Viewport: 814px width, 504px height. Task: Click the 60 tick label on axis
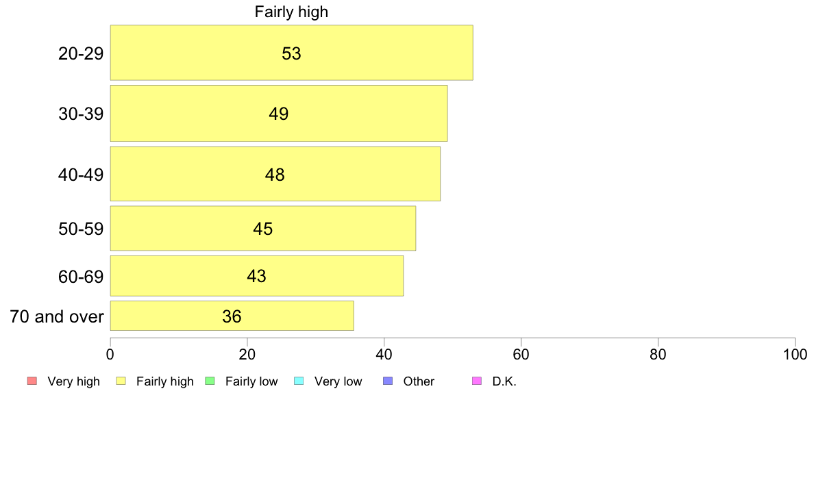tap(521, 355)
